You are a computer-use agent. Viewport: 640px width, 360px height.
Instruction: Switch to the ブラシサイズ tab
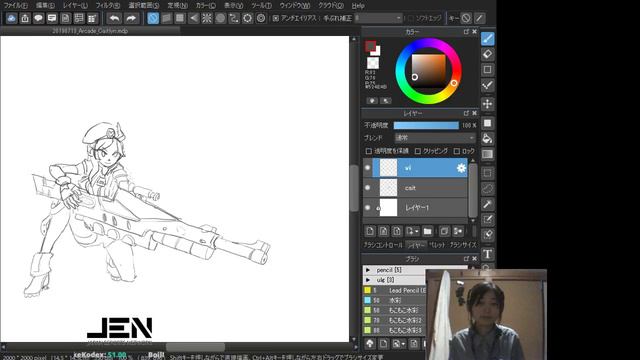[x=463, y=245]
